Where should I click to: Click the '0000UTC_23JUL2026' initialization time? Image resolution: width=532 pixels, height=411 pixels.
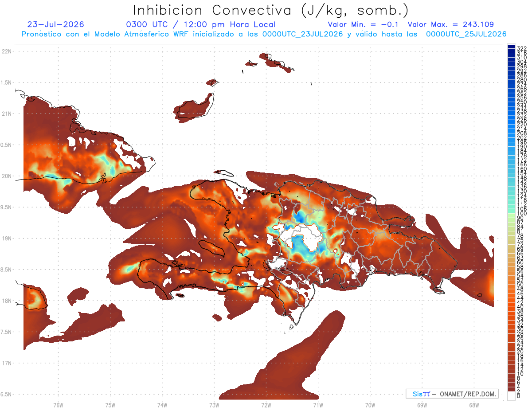pos(303,34)
